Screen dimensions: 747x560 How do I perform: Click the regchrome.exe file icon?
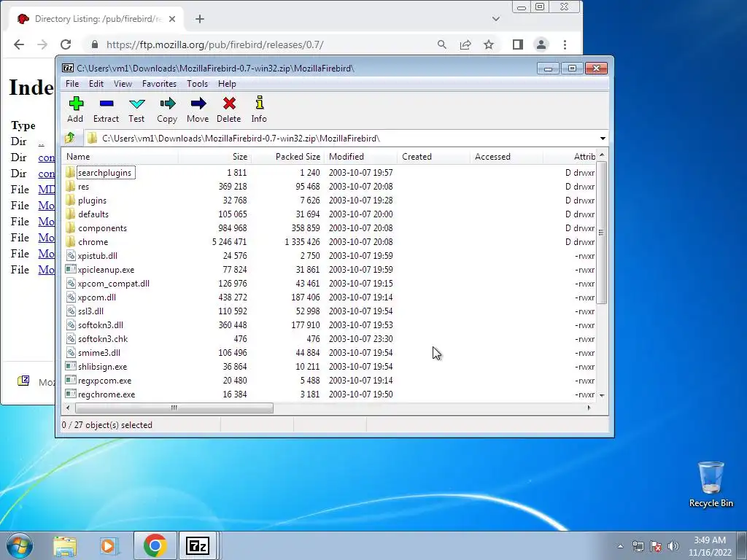click(71, 394)
